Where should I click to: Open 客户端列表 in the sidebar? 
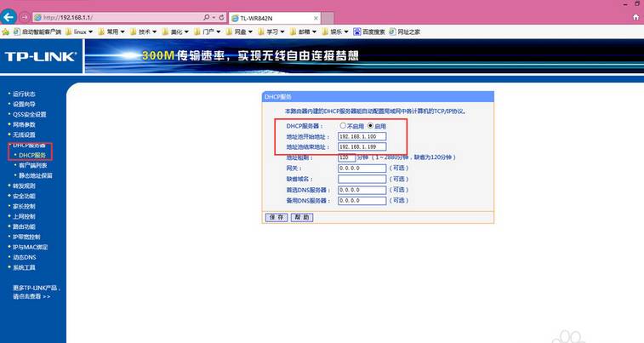click(34, 165)
